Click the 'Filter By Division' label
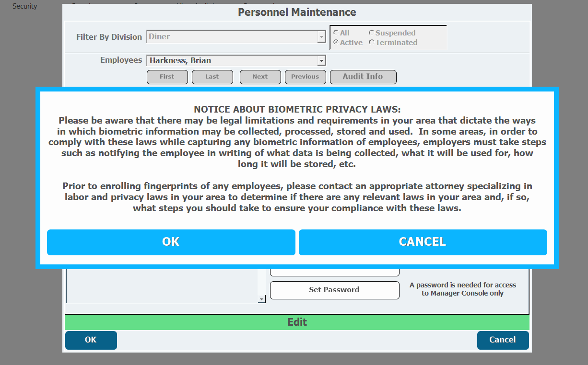Viewport: 588px width, 365px height. click(109, 37)
